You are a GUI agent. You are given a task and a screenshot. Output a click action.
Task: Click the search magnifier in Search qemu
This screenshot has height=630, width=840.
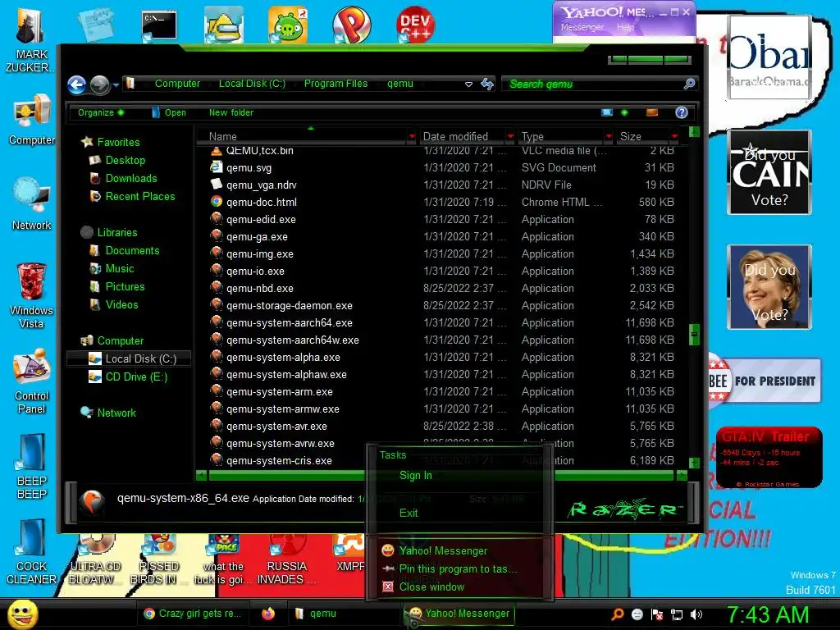(x=689, y=84)
